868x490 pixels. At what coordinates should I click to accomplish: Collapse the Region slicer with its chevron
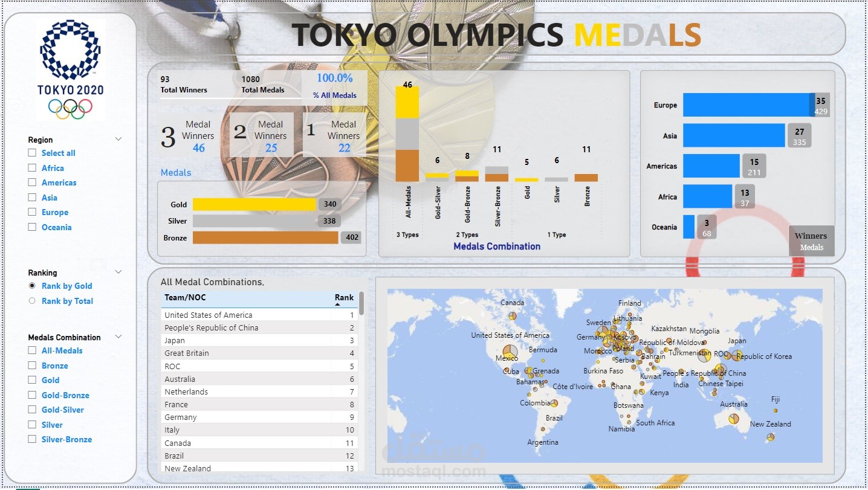[118, 139]
